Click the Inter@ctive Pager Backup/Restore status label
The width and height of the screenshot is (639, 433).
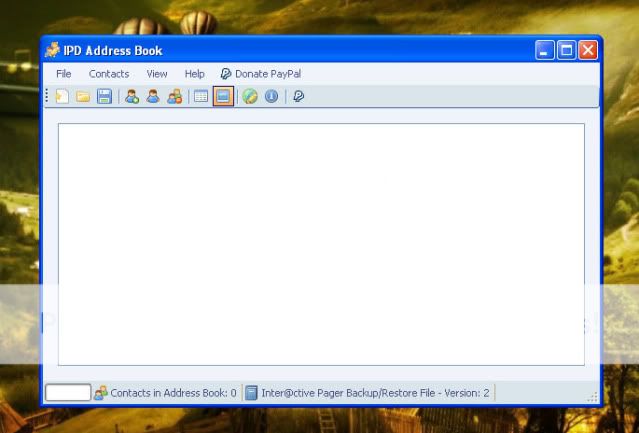click(x=375, y=393)
